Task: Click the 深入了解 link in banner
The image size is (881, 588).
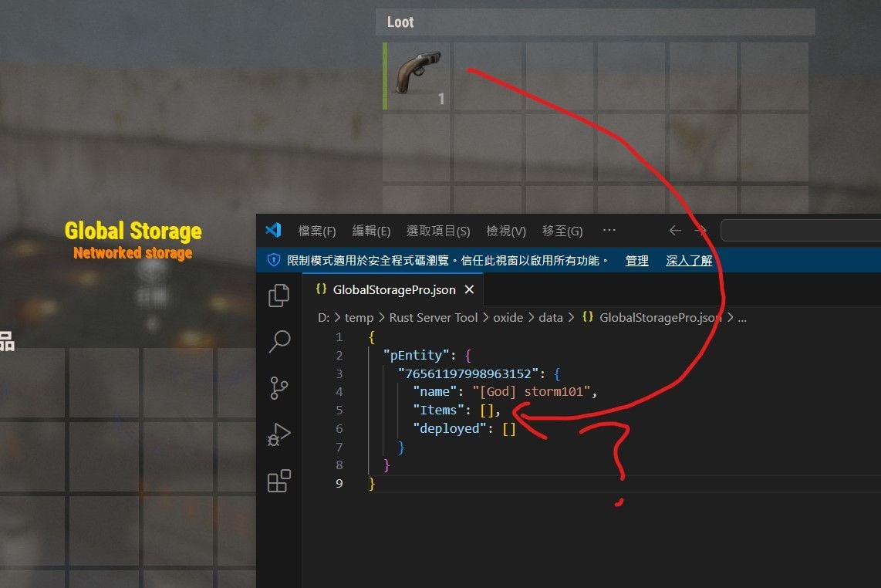Action: tap(689, 260)
